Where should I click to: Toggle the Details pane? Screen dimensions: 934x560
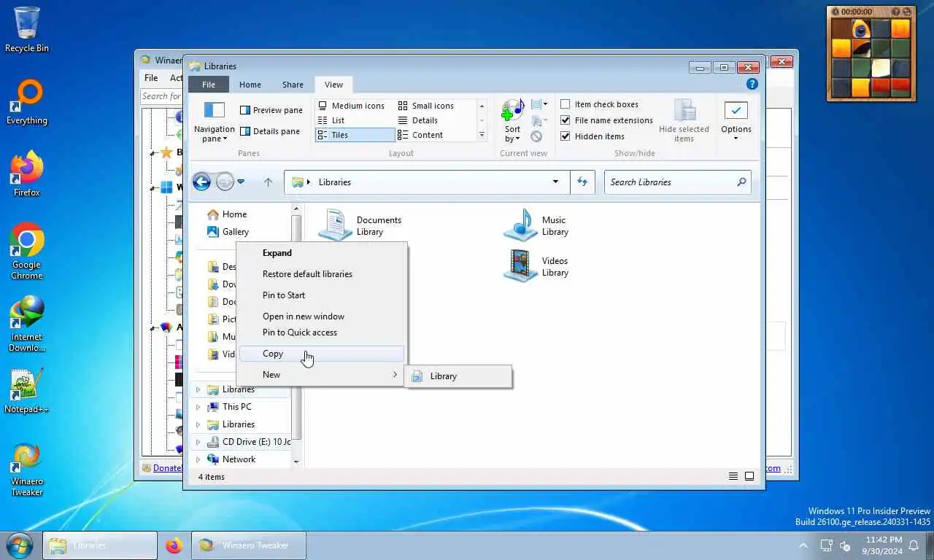pyautogui.click(x=270, y=131)
